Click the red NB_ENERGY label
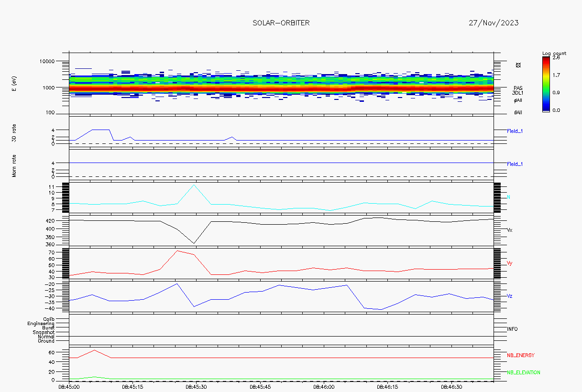Image resolution: width=582 pixels, height=392 pixels. pyautogui.click(x=521, y=355)
